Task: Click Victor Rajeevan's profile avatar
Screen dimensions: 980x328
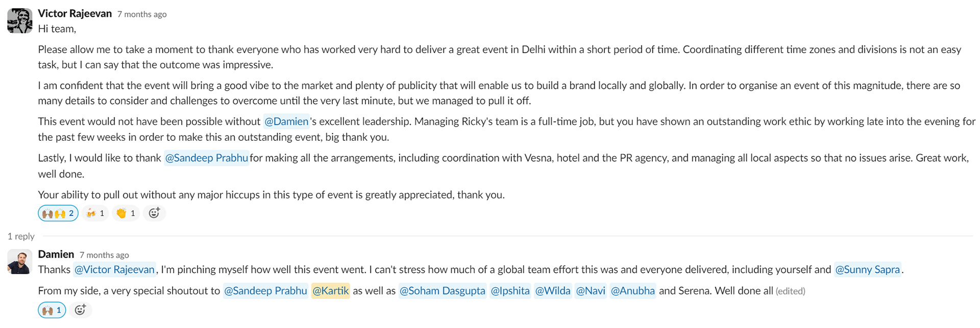Action: click(20, 21)
